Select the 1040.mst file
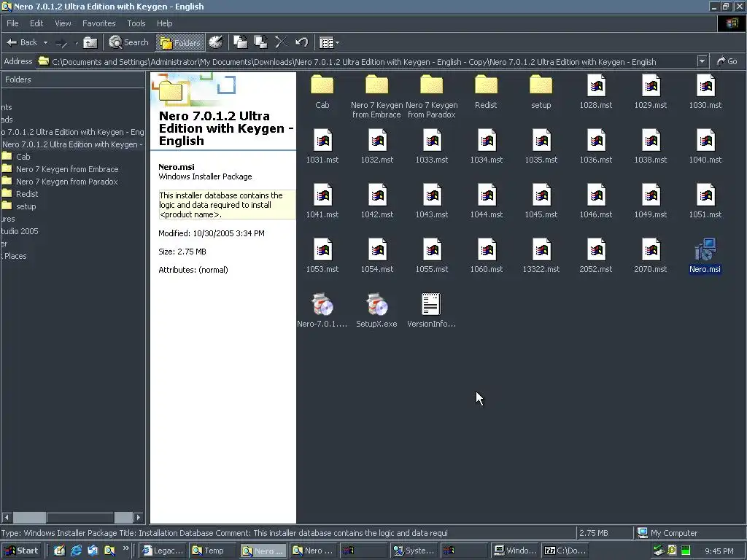747x560 pixels. click(705, 147)
